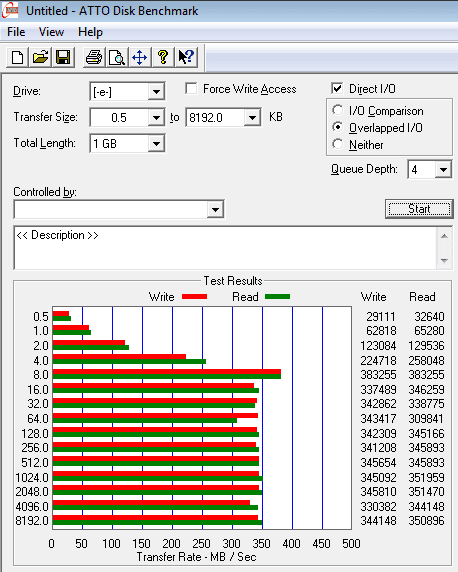The height and width of the screenshot is (572, 458).
Task: Click write value 224718
Action: pos(378,360)
